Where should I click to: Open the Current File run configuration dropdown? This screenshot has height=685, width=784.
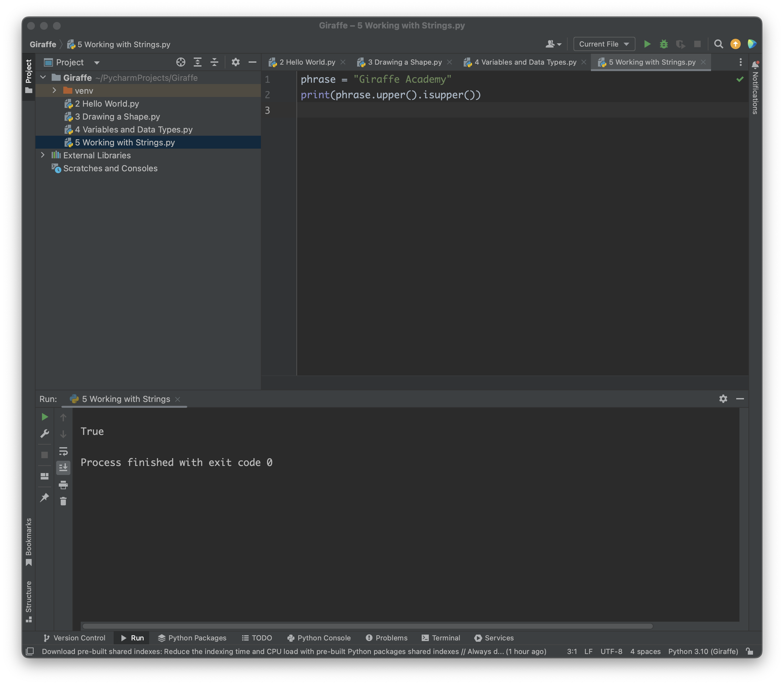(604, 44)
